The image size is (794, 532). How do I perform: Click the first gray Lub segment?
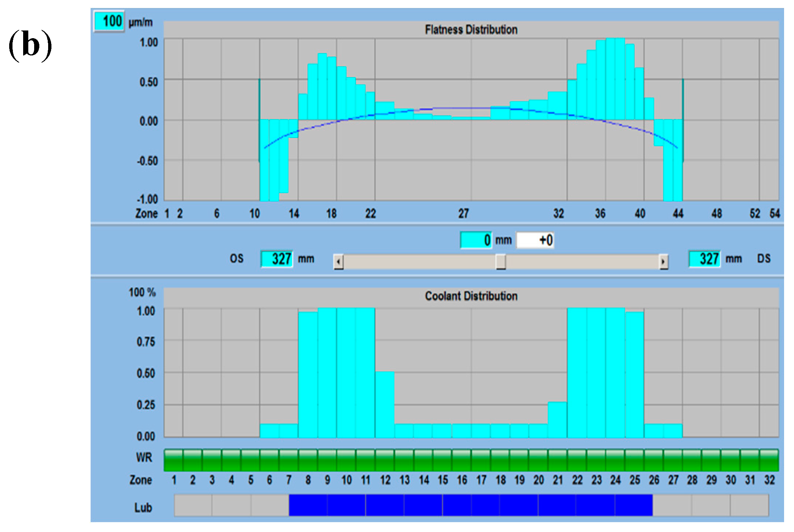193,505
